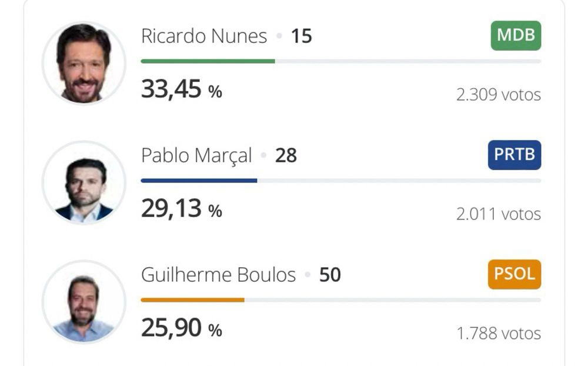Click the 29,13 % result figure
This screenshot has height=366, width=588.
(x=182, y=209)
